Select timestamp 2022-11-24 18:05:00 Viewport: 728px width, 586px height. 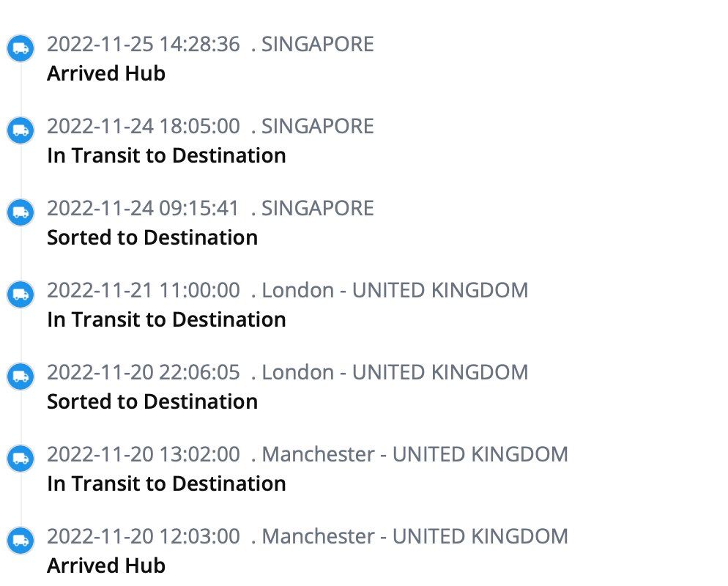[144, 126]
